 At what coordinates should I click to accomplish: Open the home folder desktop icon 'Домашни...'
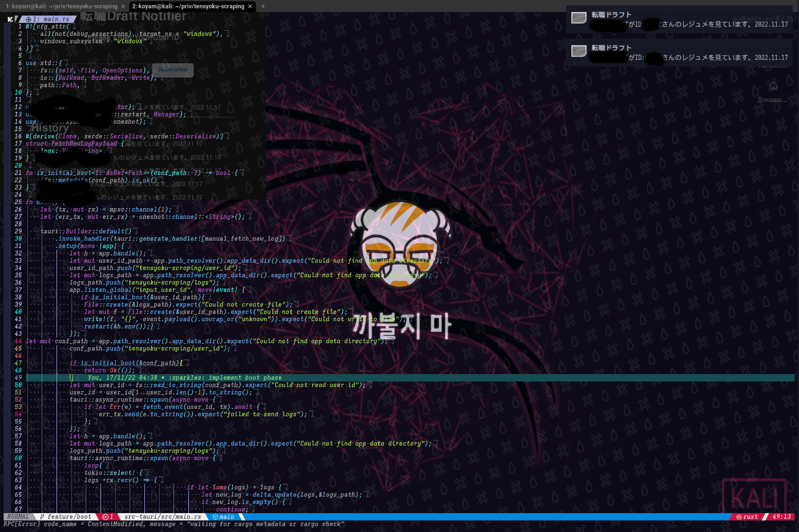(x=773, y=91)
